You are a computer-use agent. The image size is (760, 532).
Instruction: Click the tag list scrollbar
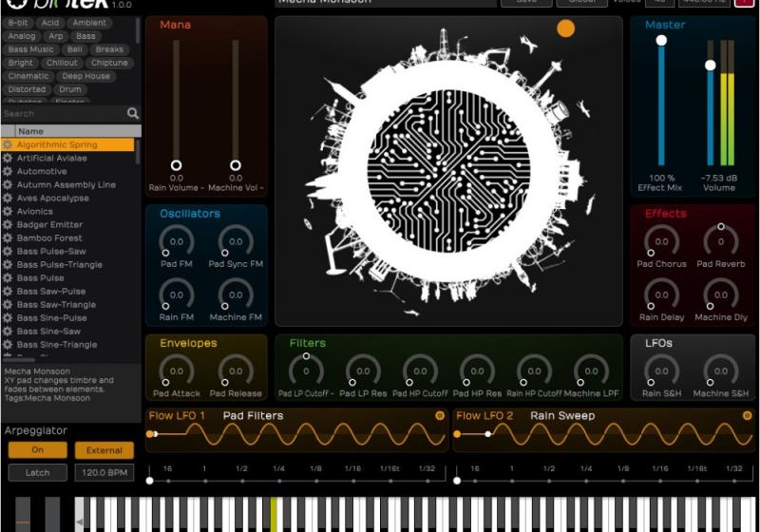pyautogui.click(x=138, y=30)
